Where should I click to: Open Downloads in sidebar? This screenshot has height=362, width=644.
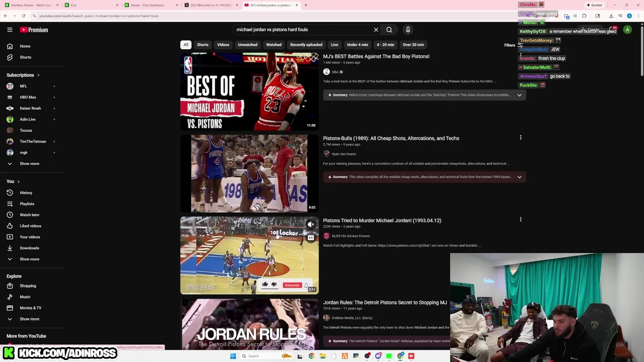32,248
